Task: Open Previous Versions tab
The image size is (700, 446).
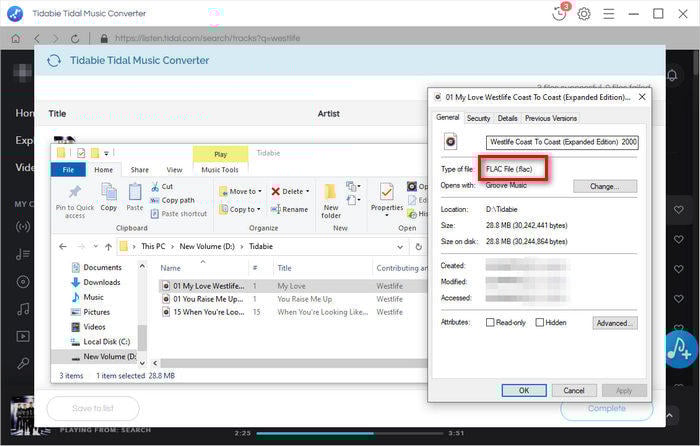Action: 550,118
